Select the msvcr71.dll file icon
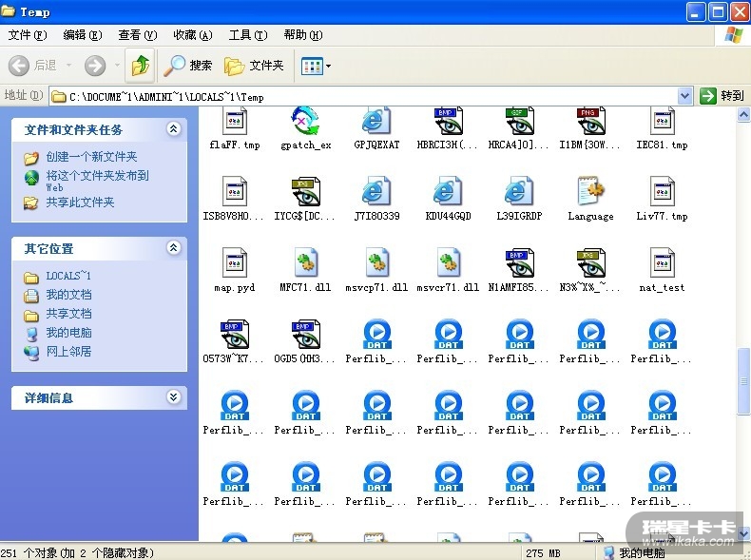This screenshot has width=751, height=560. [x=448, y=262]
